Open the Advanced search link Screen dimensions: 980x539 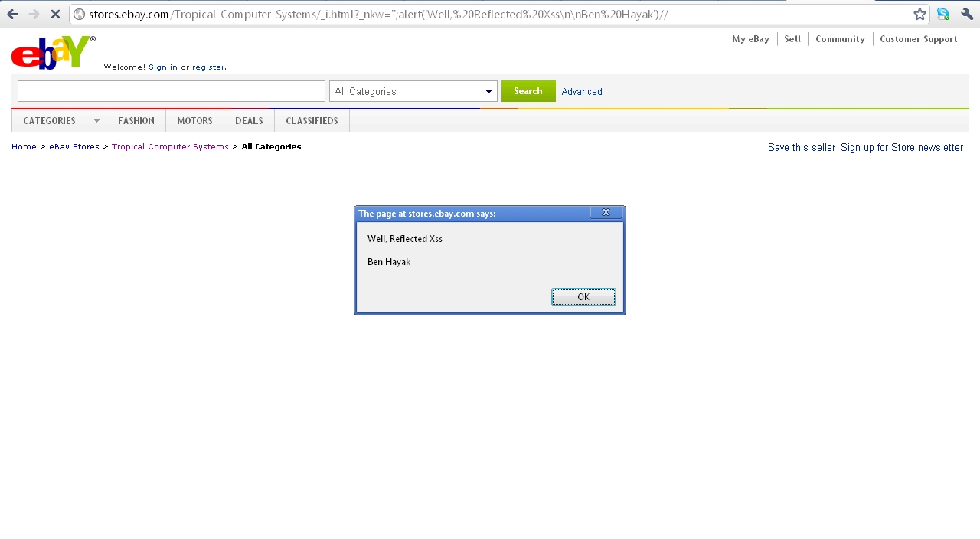pyautogui.click(x=582, y=91)
